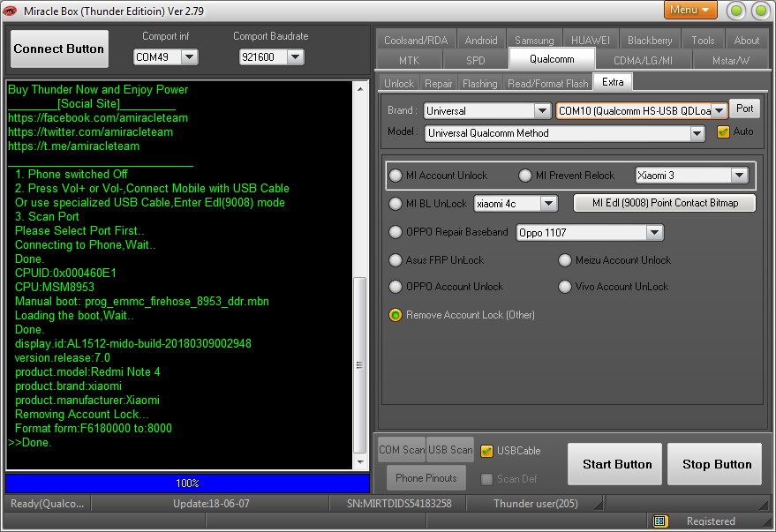
Task: Click the COM Scan button
Action: [x=402, y=449]
